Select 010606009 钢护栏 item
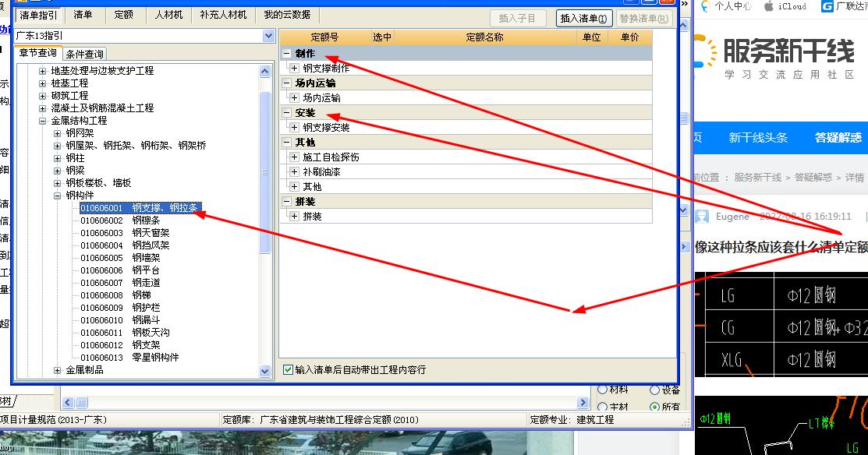Image resolution: width=868 pixels, height=455 pixels. coord(120,308)
